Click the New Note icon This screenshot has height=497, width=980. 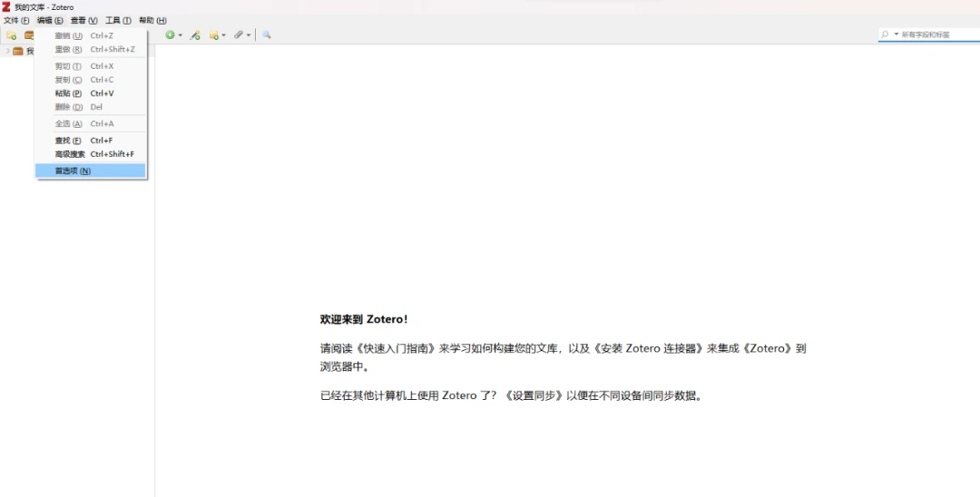coord(214,35)
